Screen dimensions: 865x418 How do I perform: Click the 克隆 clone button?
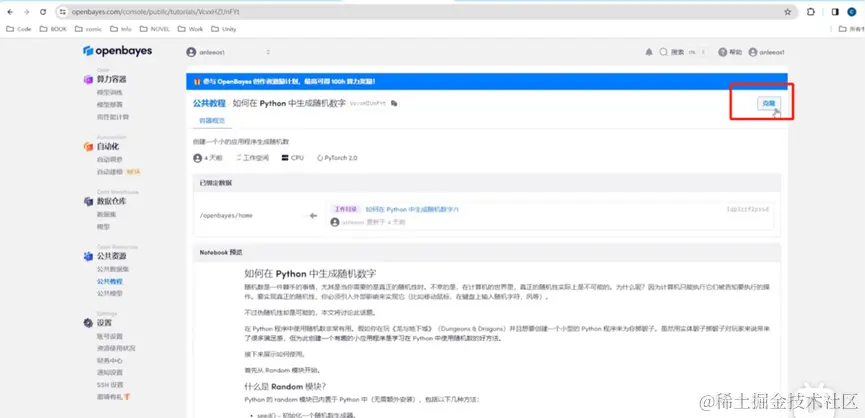click(x=769, y=103)
